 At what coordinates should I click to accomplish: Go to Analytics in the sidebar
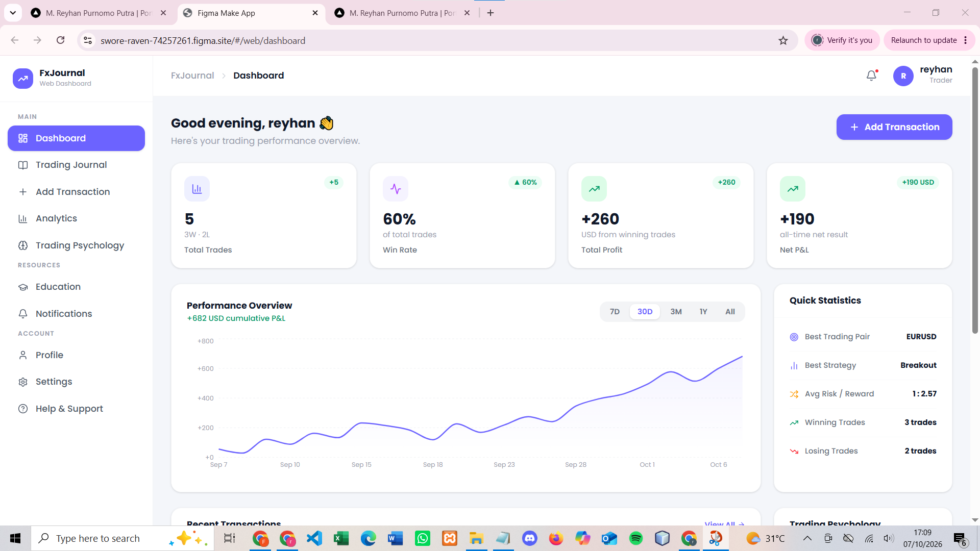click(76, 218)
